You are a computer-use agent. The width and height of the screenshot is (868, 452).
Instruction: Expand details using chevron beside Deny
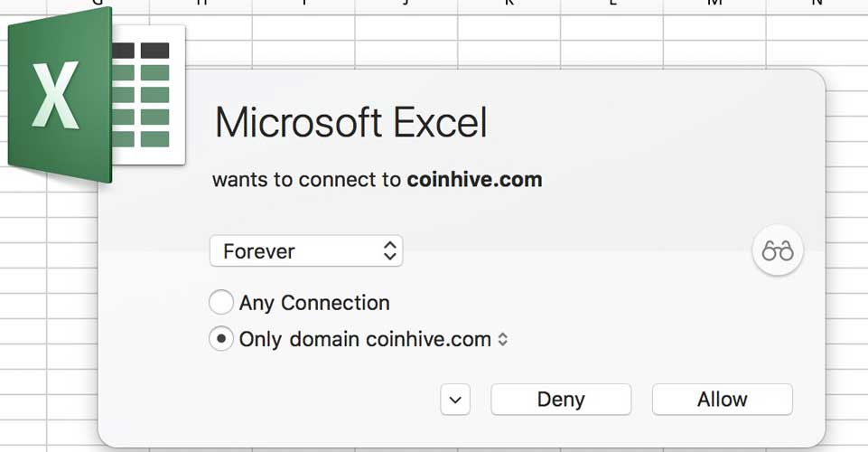coord(455,400)
